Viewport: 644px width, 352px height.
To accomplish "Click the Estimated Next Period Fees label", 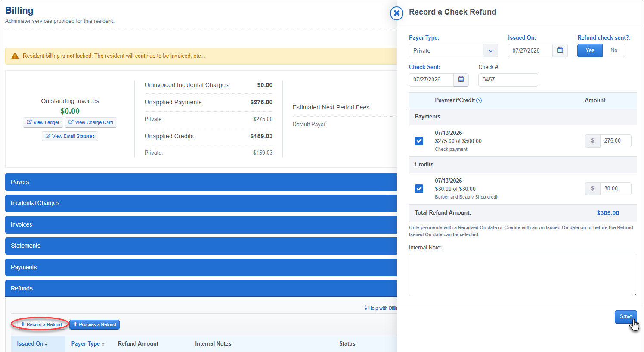I will [332, 107].
